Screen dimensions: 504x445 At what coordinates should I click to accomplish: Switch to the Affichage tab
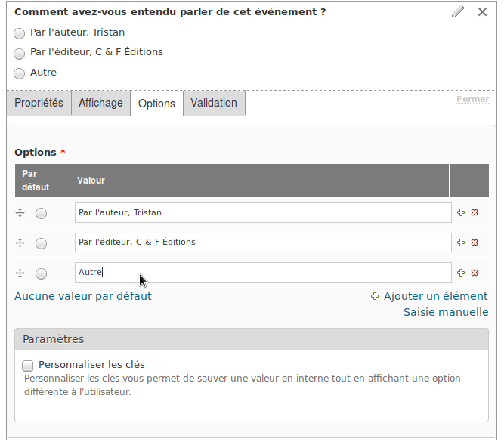100,103
